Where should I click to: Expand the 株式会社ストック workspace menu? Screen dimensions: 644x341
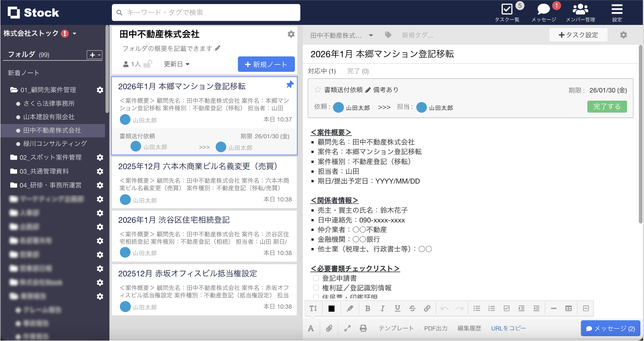click(x=74, y=33)
